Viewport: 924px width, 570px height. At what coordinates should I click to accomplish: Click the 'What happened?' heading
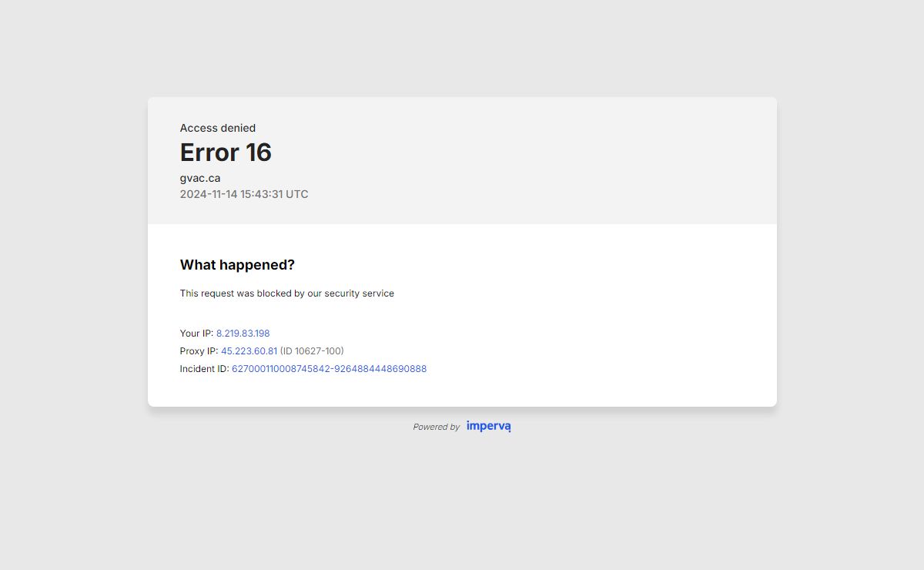tap(237, 265)
